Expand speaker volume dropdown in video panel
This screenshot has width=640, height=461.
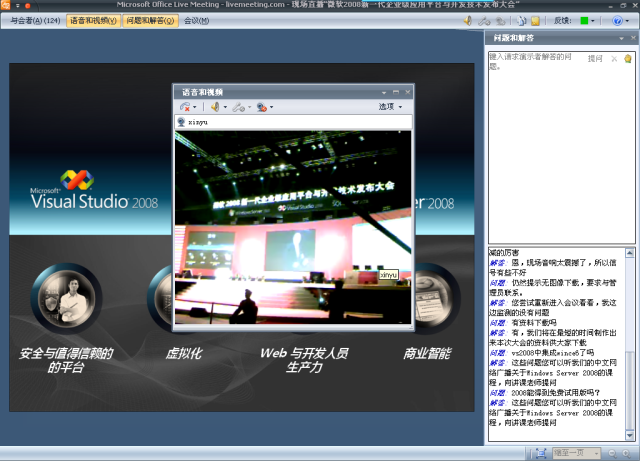click(x=226, y=106)
